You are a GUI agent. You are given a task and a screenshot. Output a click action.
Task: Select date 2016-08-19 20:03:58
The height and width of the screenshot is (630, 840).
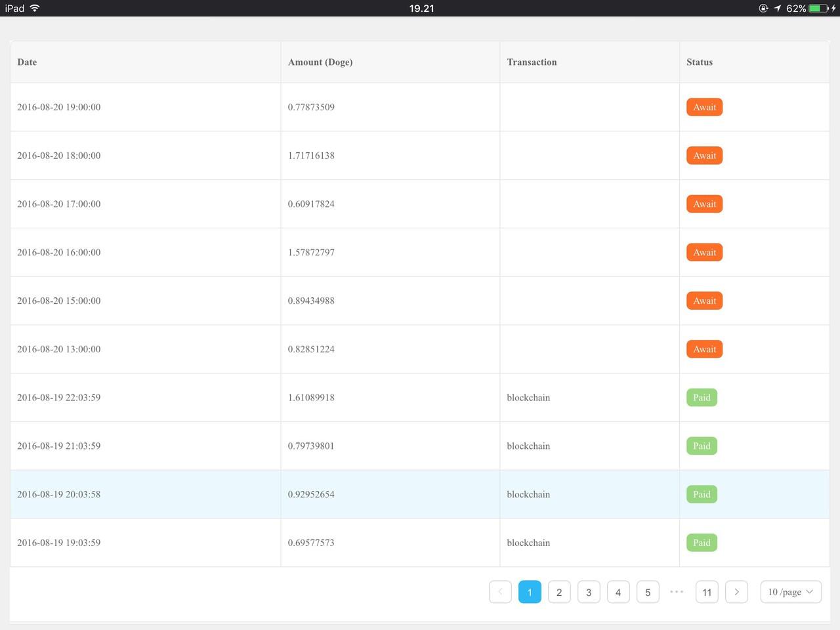[59, 494]
